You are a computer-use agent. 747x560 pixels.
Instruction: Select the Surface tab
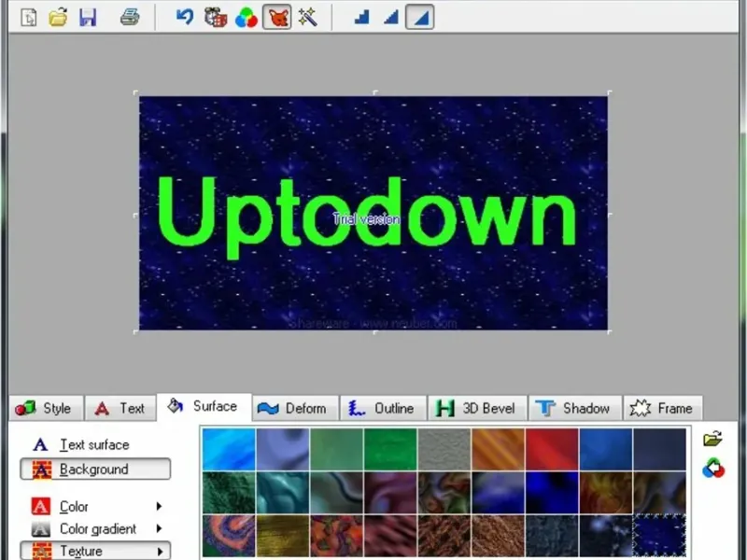[x=204, y=407]
